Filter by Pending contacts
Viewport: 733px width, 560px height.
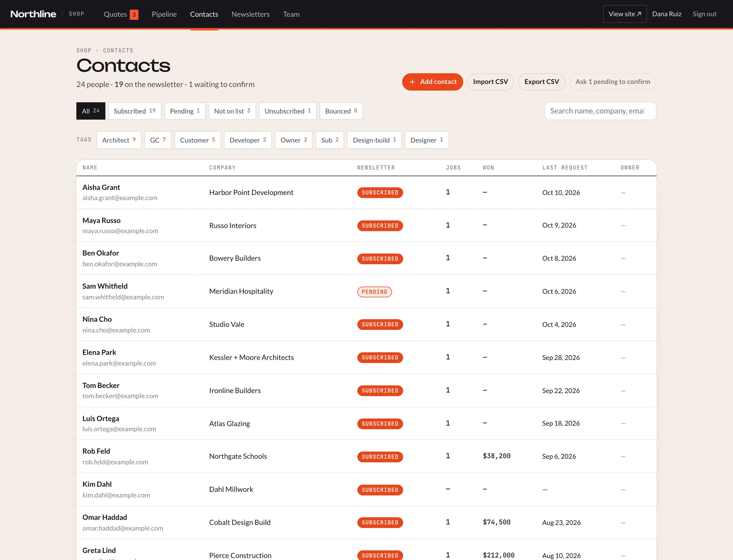pos(184,111)
